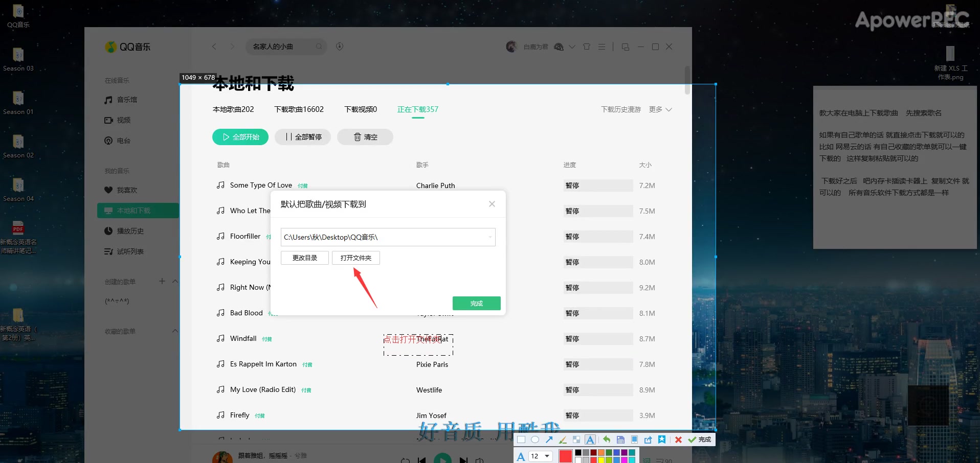
Task: Click 清空 to clear download list
Action: pyautogui.click(x=365, y=137)
